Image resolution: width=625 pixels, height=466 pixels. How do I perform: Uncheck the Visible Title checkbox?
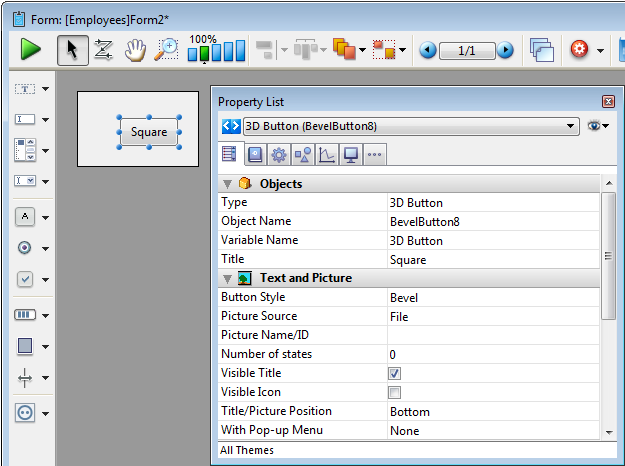coord(394,373)
